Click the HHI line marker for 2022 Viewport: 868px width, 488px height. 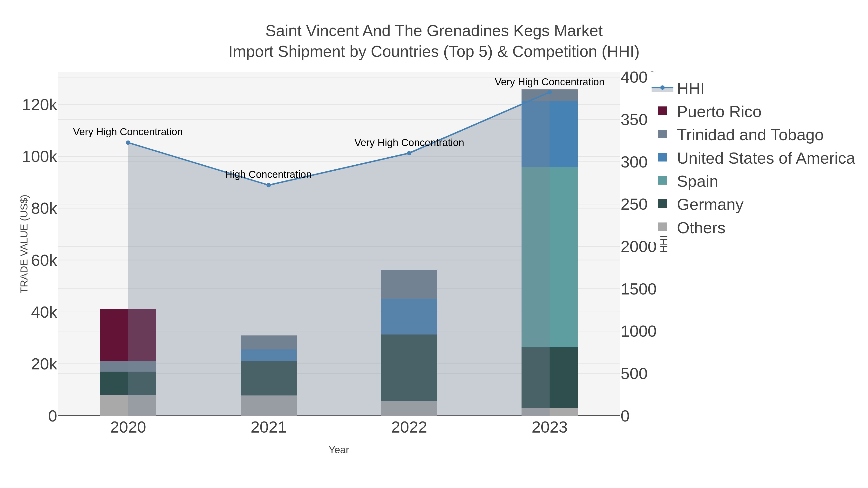(x=409, y=153)
